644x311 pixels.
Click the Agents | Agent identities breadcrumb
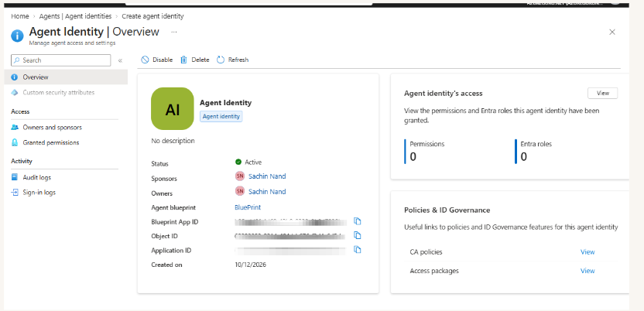76,16
